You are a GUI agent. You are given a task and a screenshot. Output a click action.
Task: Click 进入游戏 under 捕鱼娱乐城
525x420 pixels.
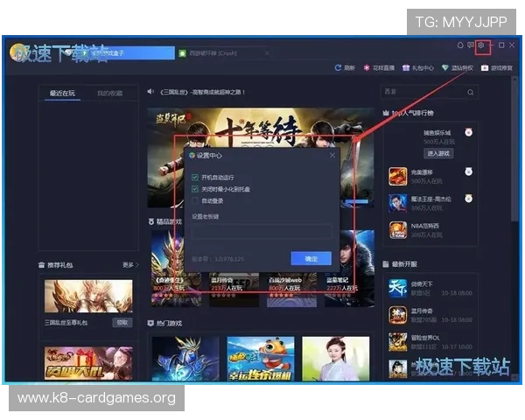[x=438, y=153]
